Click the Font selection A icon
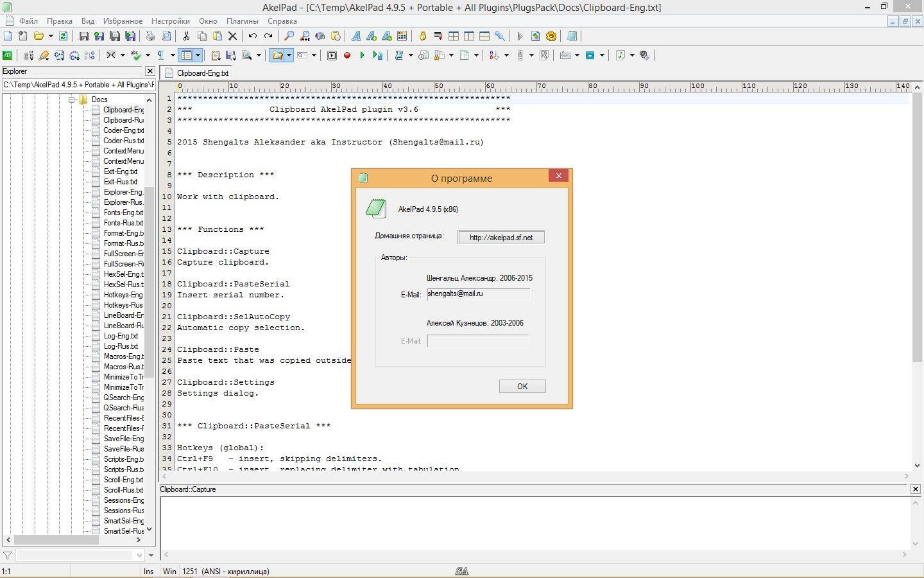Screen dimensions: 924x578 [355, 36]
